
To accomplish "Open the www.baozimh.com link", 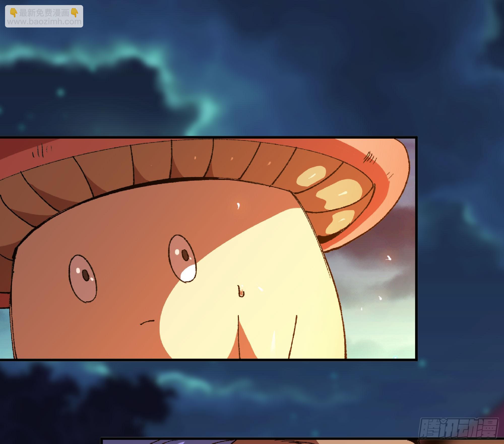I will click(x=44, y=21).
